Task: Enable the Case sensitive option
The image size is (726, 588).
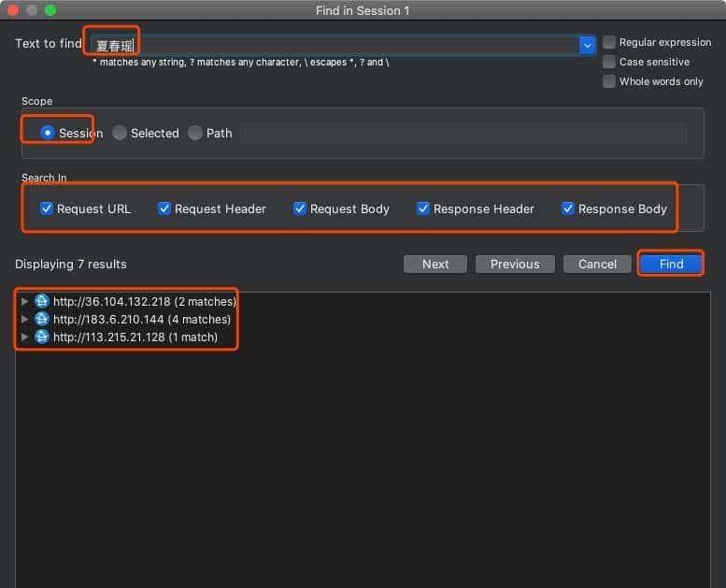Action: (x=609, y=62)
